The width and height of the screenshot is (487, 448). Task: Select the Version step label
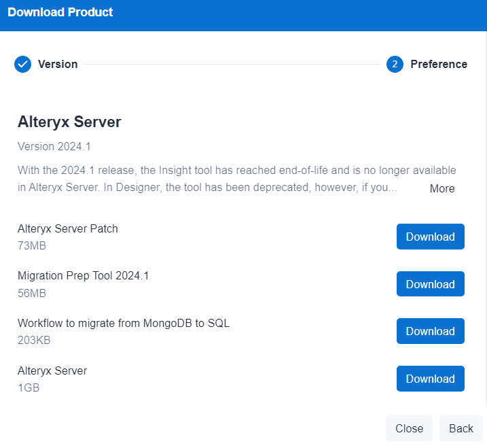[x=58, y=64]
